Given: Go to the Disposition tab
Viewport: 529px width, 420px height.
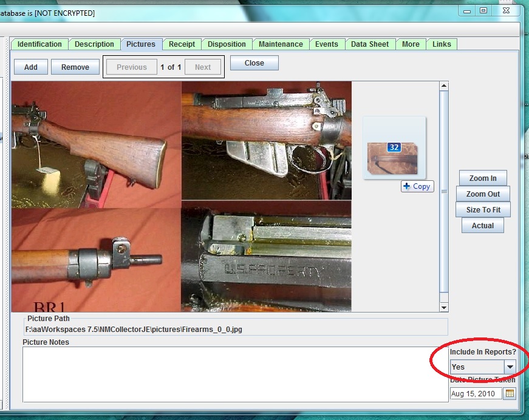Looking at the screenshot, I should [227, 44].
